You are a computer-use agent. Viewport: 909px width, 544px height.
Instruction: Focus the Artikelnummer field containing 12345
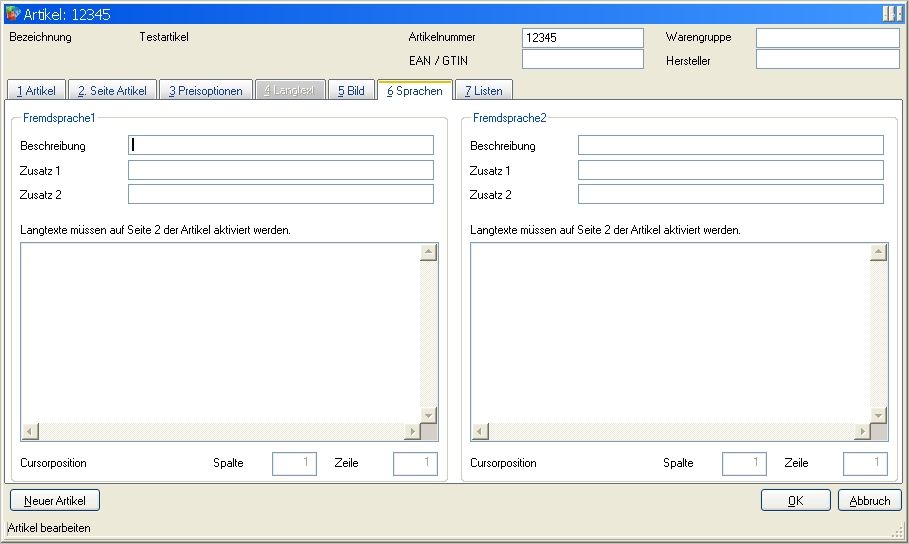[582, 38]
